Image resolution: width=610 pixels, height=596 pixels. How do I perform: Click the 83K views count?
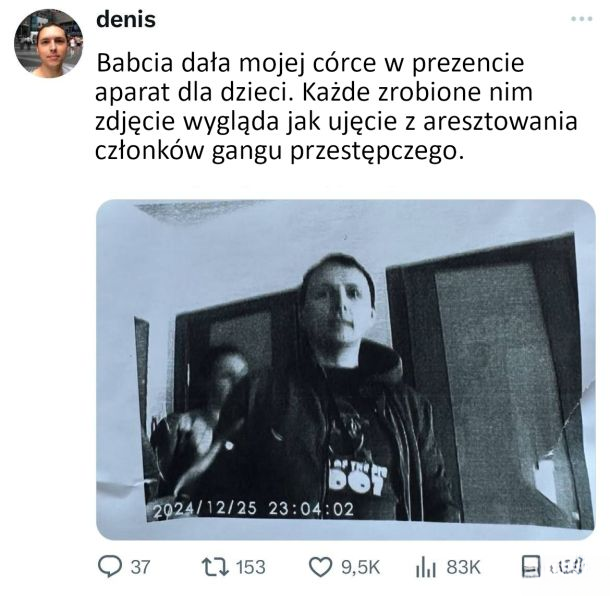point(464,567)
